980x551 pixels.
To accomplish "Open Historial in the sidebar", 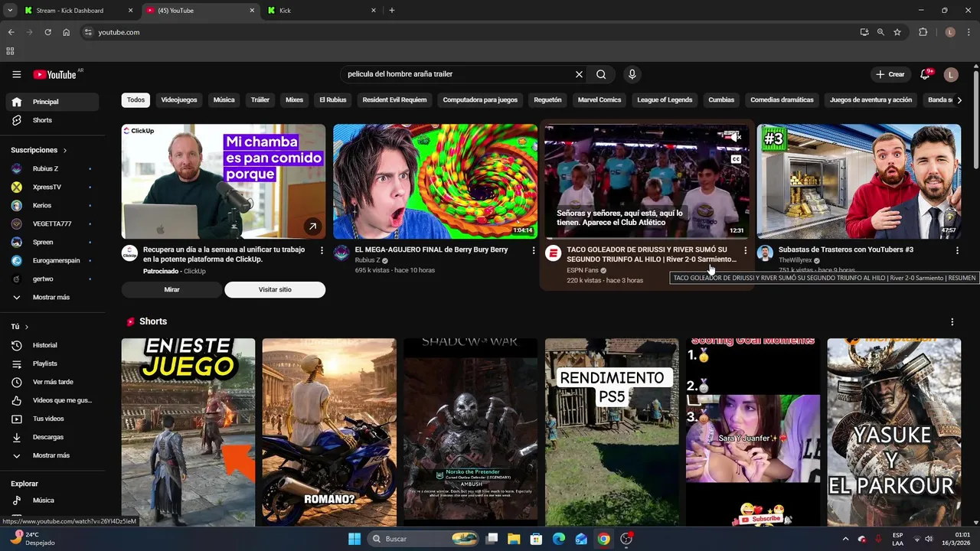I will tap(52, 345).
